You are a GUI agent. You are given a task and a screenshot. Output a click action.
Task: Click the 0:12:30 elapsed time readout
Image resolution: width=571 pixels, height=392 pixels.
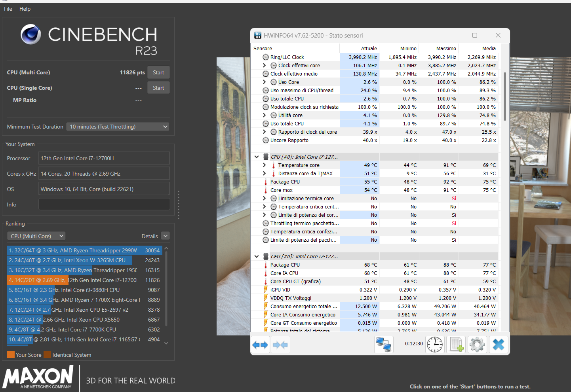pyautogui.click(x=414, y=344)
